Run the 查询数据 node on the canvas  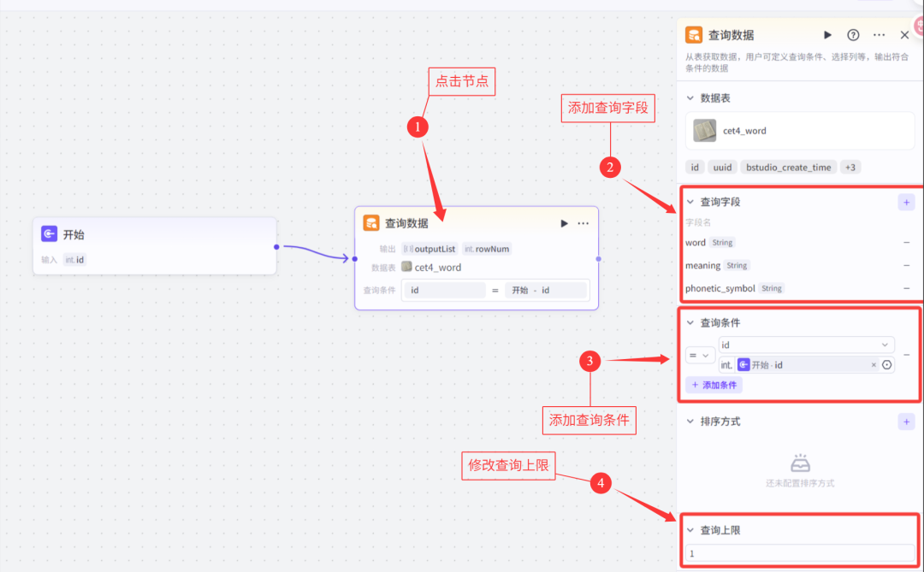(563, 223)
